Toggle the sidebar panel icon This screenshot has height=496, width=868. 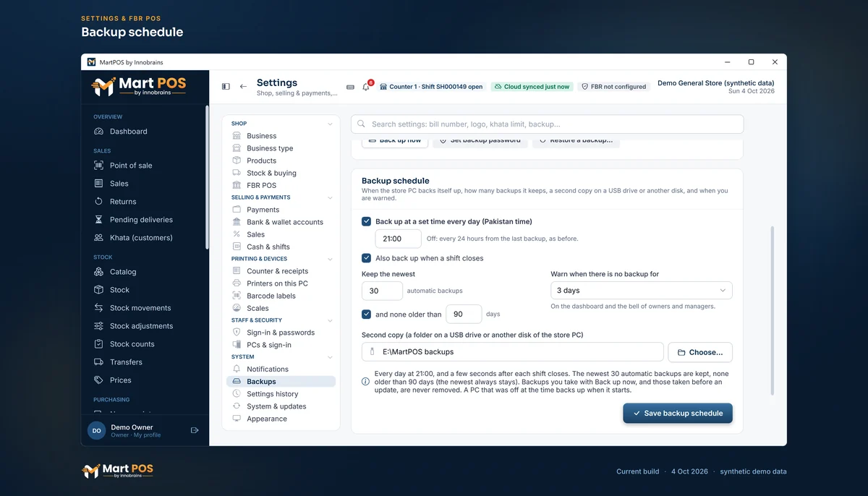[x=226, y=87]
